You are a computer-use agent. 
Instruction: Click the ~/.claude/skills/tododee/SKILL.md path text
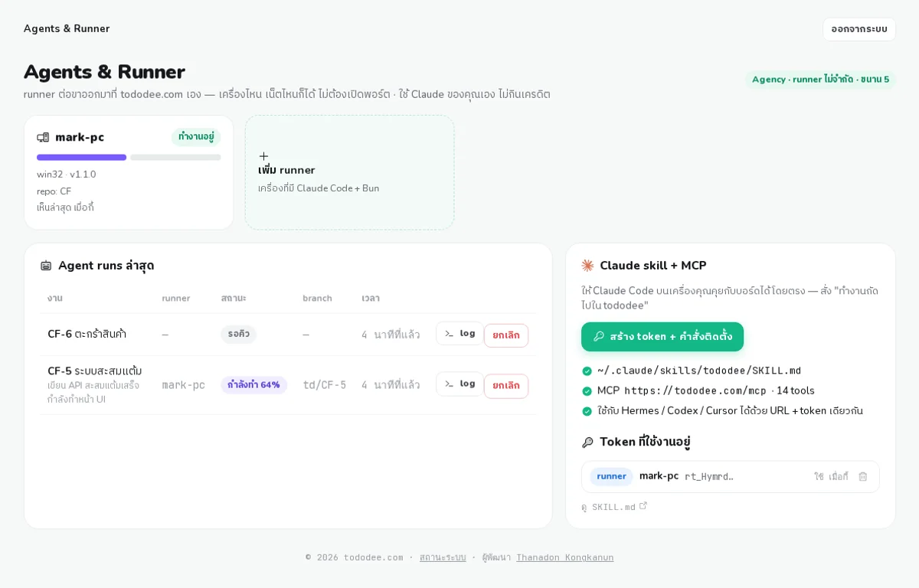[699, 371]
